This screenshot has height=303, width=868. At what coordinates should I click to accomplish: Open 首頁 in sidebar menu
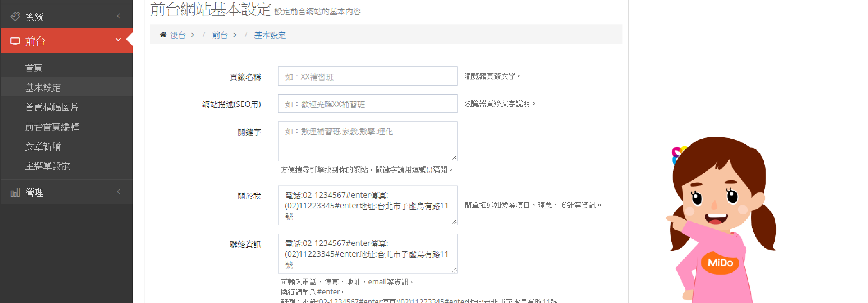click(34, 68)
